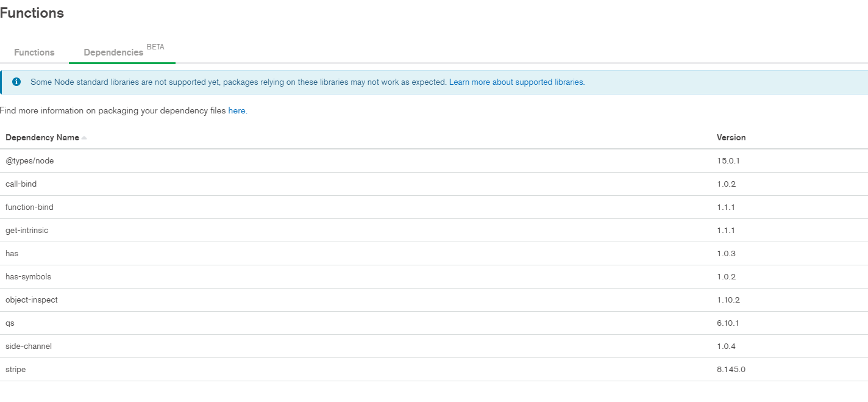Click the sort arrow beside Dependency Name
This screenshot has width=868, height=402.
click(84, 138)
